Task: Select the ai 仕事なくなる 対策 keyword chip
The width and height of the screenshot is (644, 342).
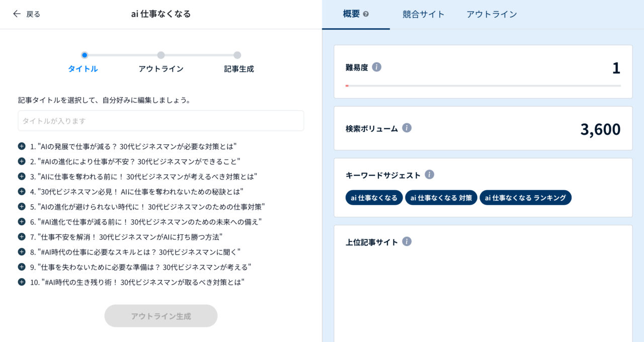Action: pyautogui.click(x=441, y=197)
